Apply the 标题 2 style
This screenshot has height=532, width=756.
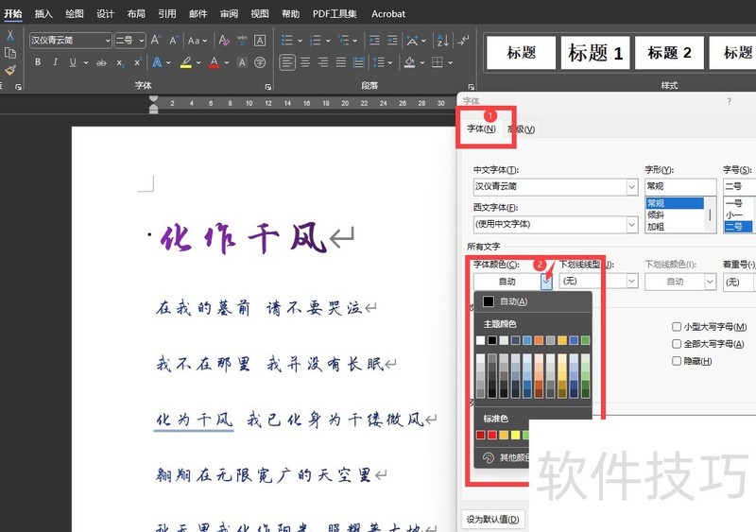(669, 53)
